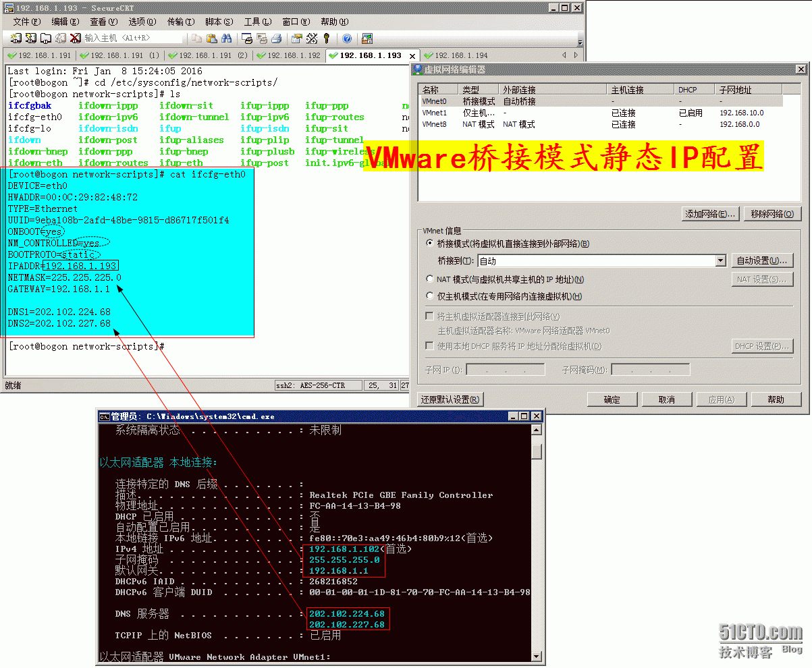This screenshot has width=812, height=668.
Task: Open the 传输(T) menu
Action: (x=181, y=22)
